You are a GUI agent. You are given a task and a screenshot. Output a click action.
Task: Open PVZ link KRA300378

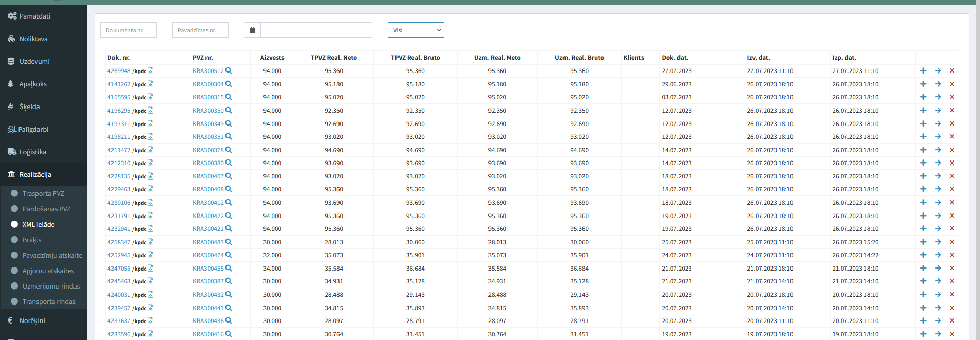(x=208, y=150)
